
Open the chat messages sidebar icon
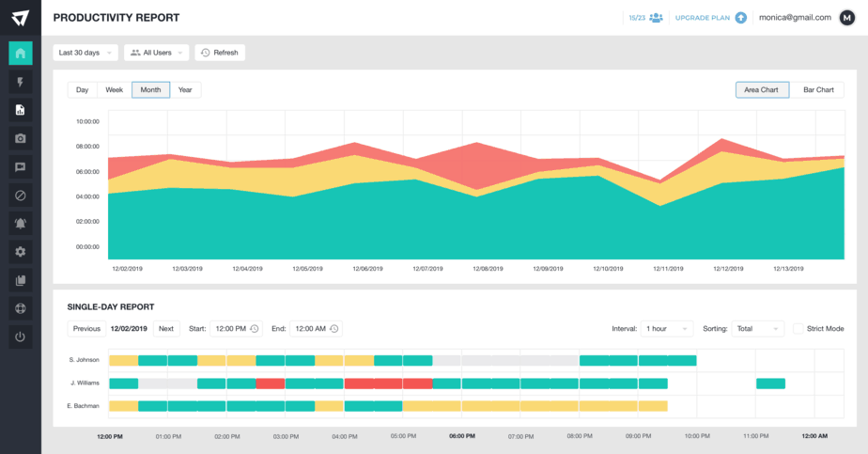coord(21,166)
